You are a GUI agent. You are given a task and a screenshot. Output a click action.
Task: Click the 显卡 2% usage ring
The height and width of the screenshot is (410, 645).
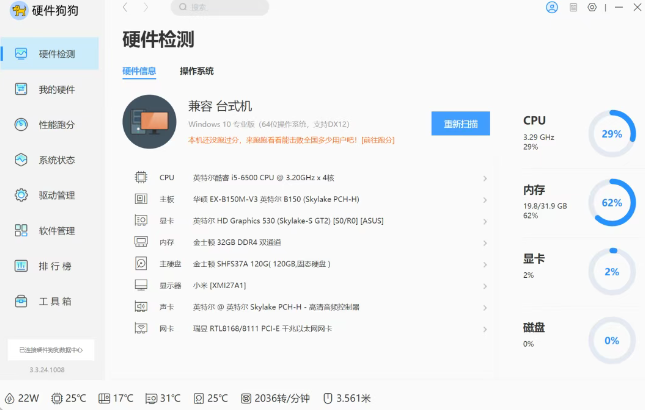pyautogui.click(x=612, y=271)
